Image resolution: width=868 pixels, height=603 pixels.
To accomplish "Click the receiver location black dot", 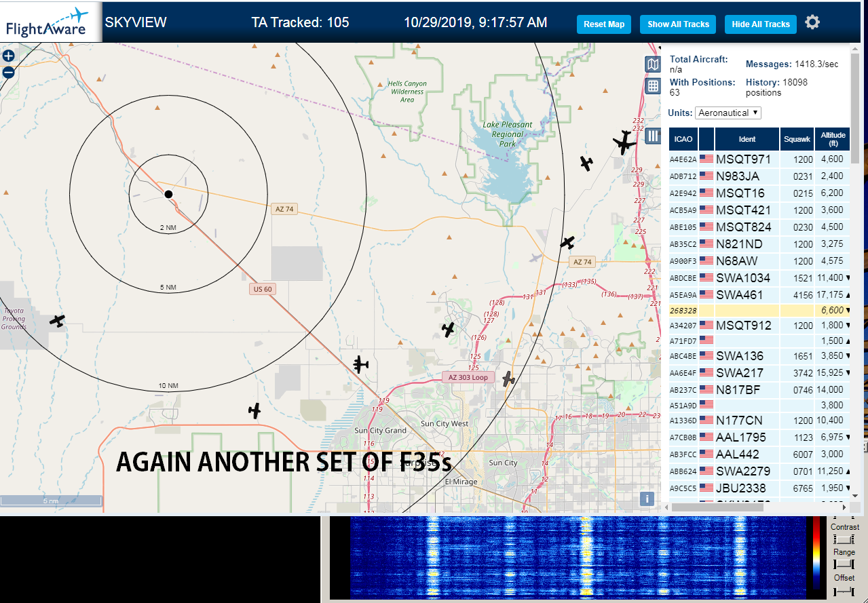I will [168, 194].
